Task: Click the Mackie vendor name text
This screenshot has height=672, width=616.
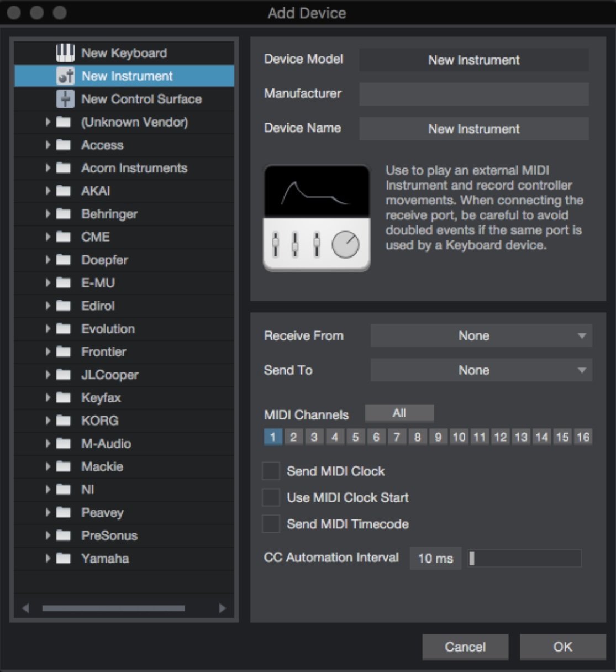Action: (102, 466)
